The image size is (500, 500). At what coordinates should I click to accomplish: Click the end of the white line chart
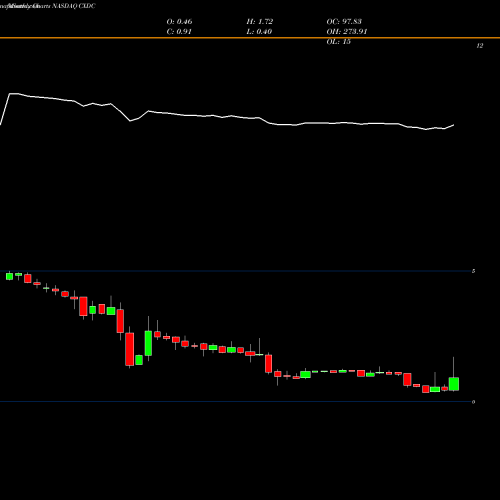pyautogui.click(x=453, y=125)
